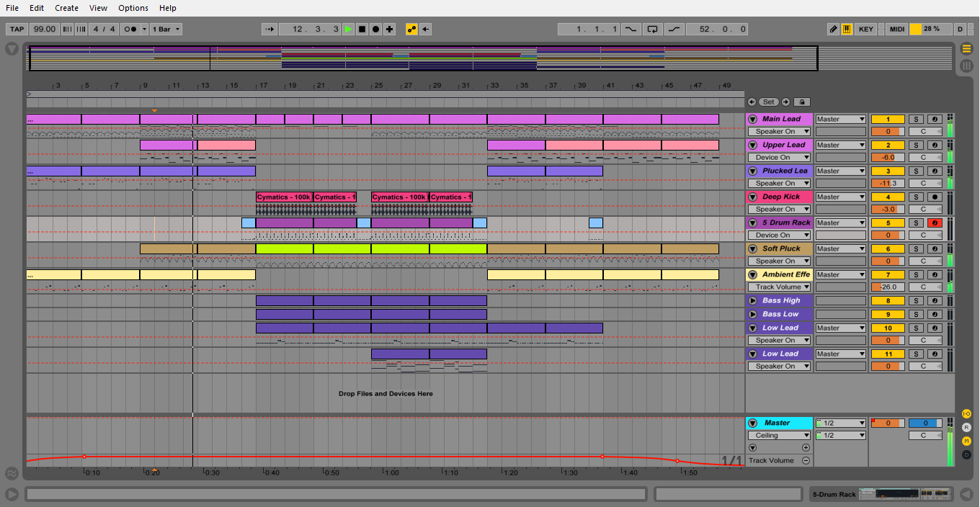Show browser with top-left triangle button
980x507 pixels.
(12, 49)
